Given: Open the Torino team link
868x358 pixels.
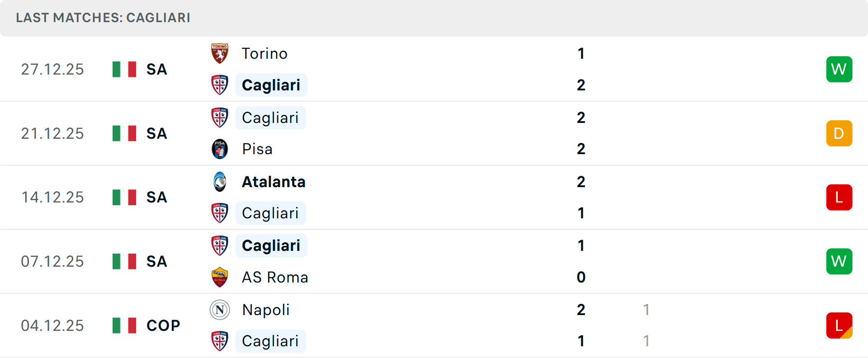Looking at the screenshot, I should pyautogui.click(x=264, y=54).
